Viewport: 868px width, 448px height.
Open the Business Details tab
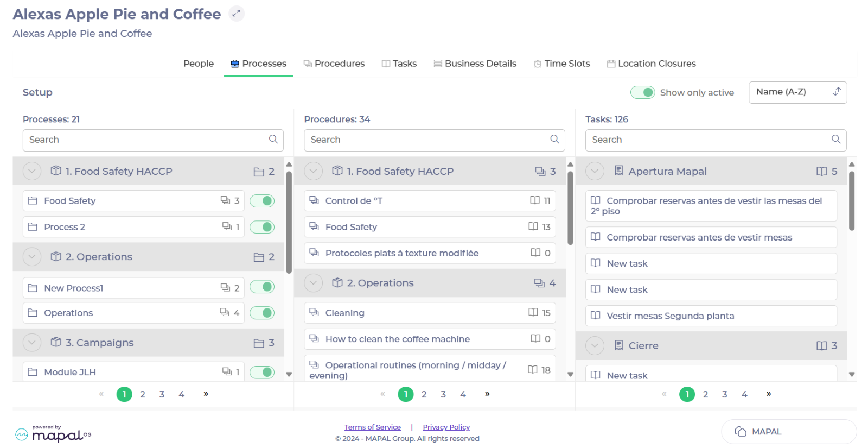coord(475,64)
